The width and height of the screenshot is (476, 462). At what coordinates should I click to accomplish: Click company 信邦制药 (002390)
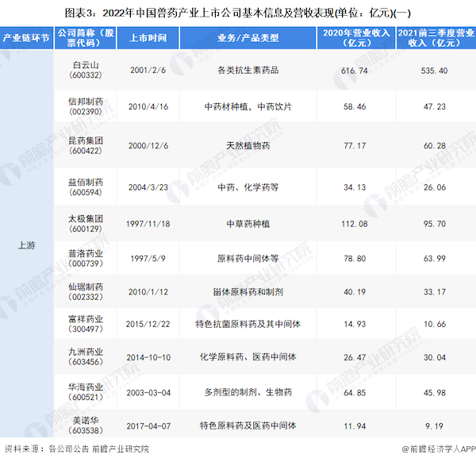(x=86, y=106)
